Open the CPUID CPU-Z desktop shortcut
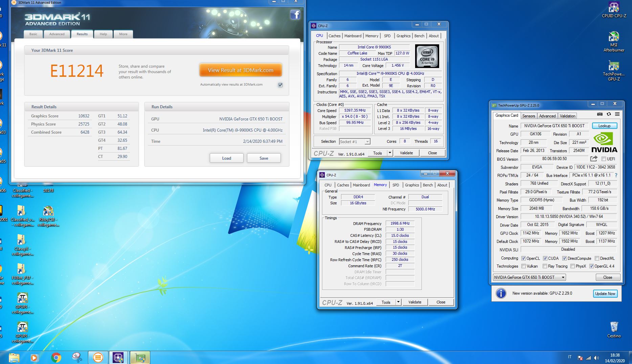The height and width of the screenshot is (364, 632). pos(614,9)
